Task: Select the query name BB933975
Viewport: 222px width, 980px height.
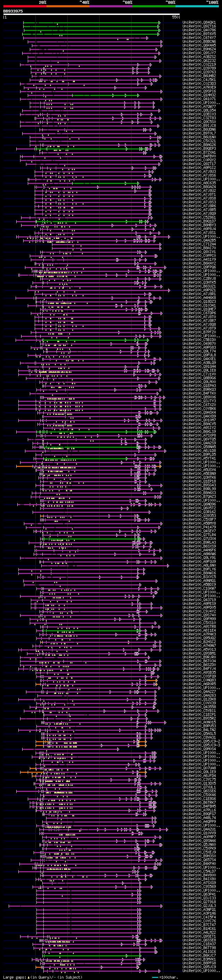Action: point(13,11)
